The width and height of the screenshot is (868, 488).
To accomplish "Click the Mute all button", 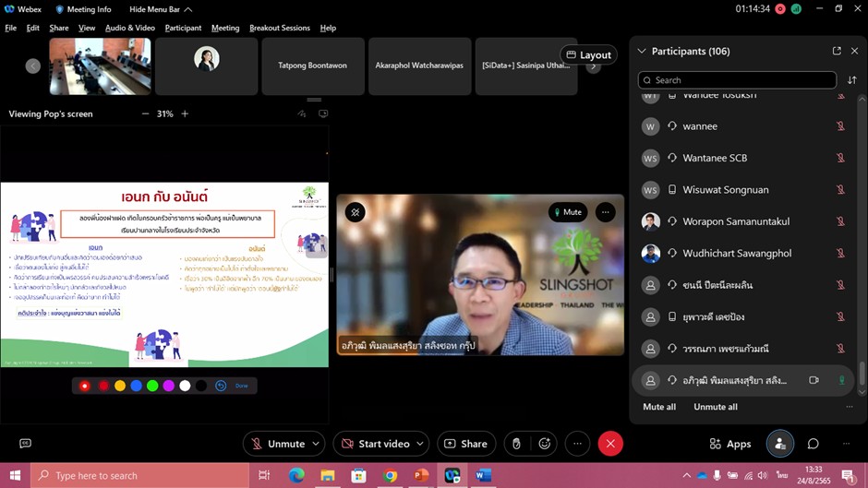I will [659, 407].
